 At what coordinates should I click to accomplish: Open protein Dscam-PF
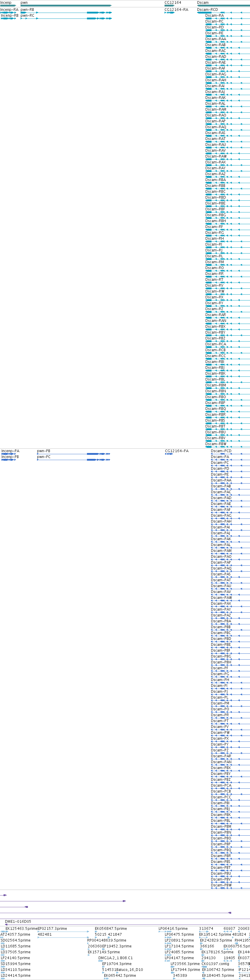219,668
